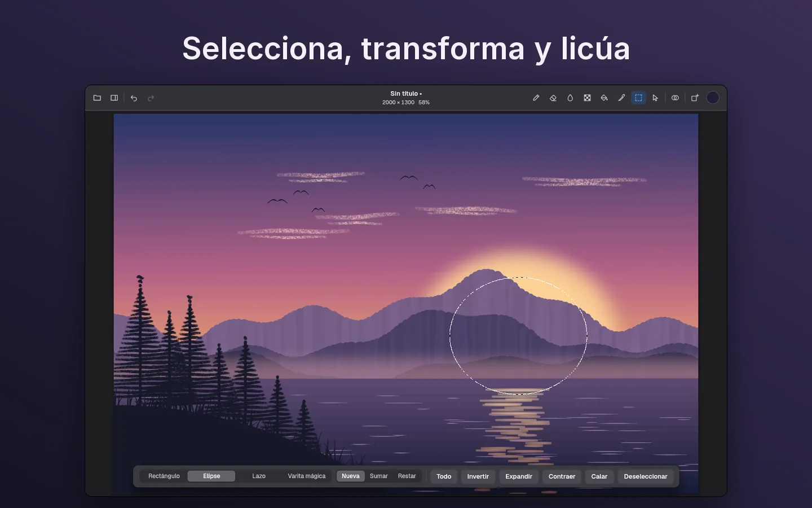812x508 pixels.
Task: Click the Expandir button
Action: pos(519,476)
